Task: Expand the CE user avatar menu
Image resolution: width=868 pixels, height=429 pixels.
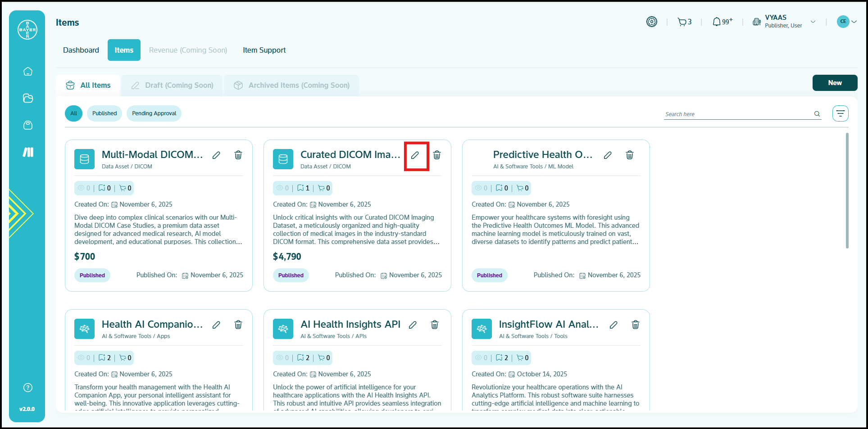Action: pos(847,22)
